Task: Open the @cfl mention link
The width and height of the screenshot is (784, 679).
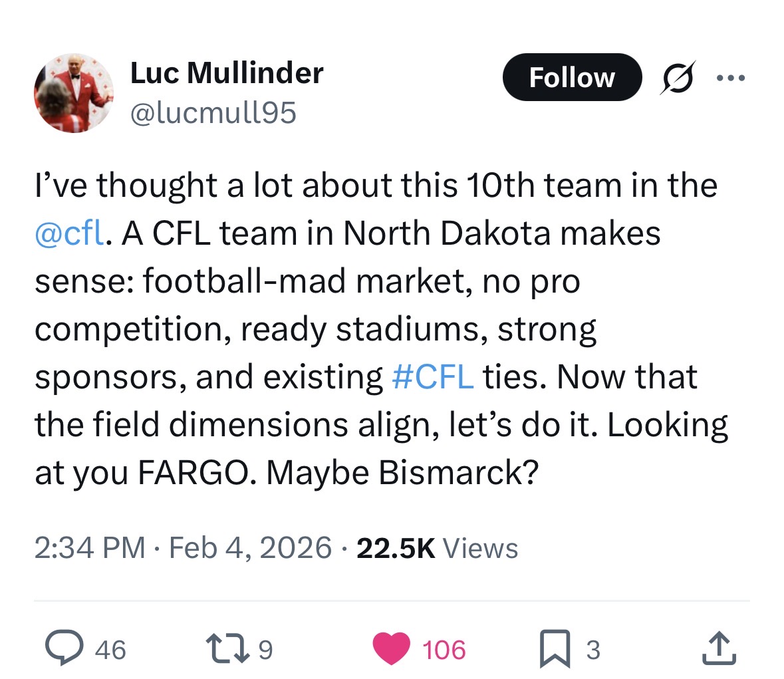Action: pyautogui.click(x=68, y=233)
